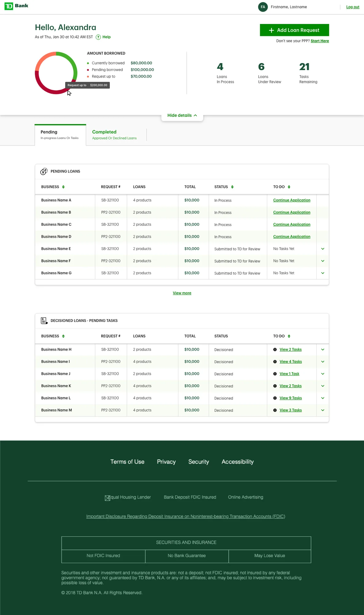
Task: Click the 21 Tasks Remaining stat
Action: click(308, 73)
